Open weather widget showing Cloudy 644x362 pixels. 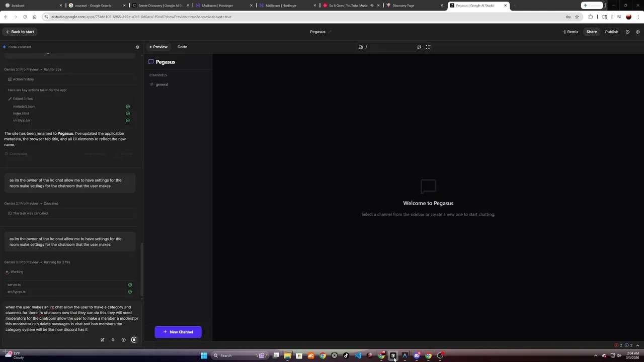coord(14,355)
